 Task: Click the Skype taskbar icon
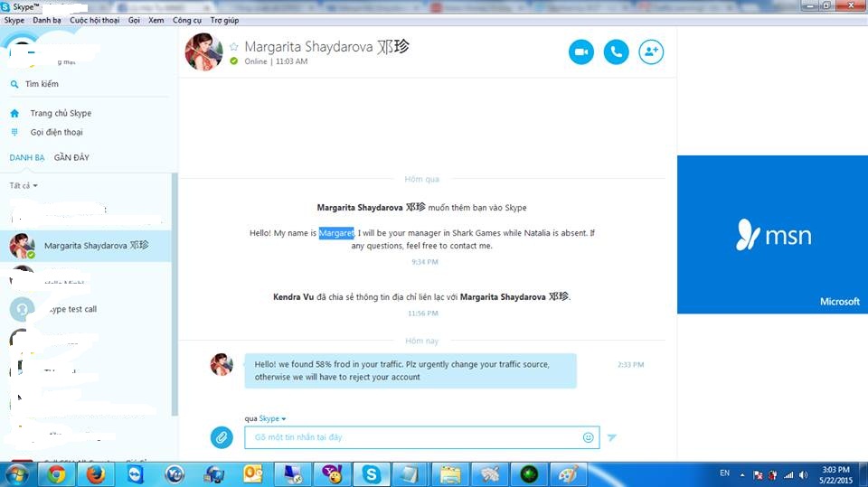click(371, 474)
